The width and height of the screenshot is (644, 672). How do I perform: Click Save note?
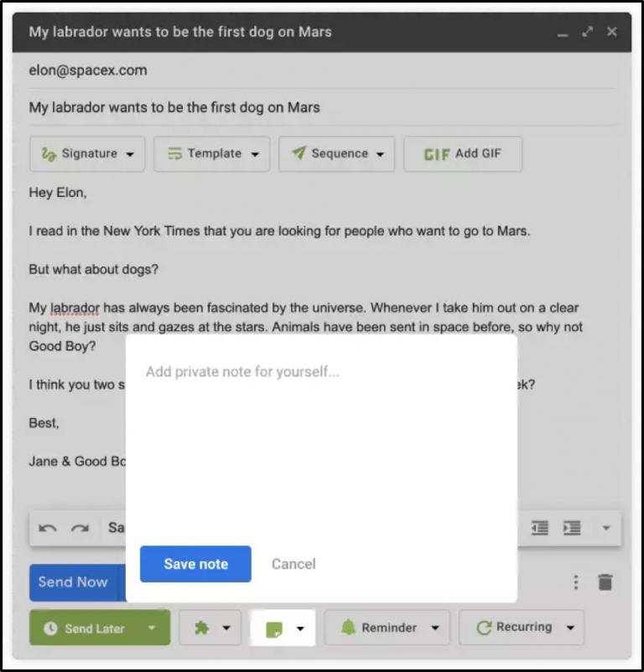pyautogui.click(x=195, y=564)
